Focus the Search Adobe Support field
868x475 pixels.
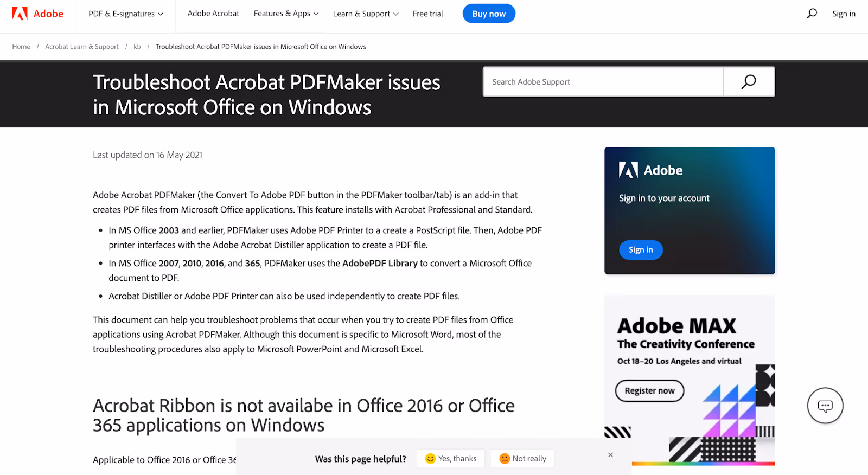603,82
